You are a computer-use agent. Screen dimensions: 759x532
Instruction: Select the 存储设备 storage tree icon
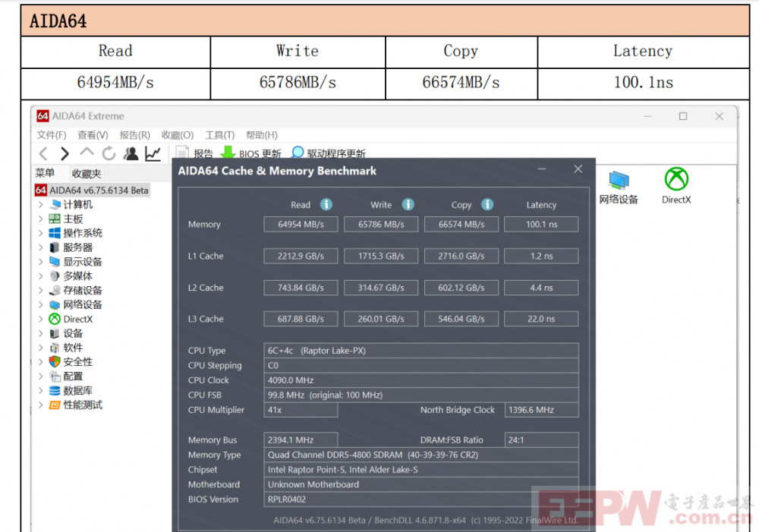point(55,291)
